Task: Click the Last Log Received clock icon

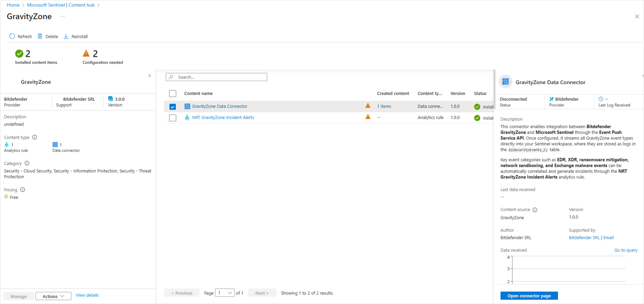Action: coord(601,99)
